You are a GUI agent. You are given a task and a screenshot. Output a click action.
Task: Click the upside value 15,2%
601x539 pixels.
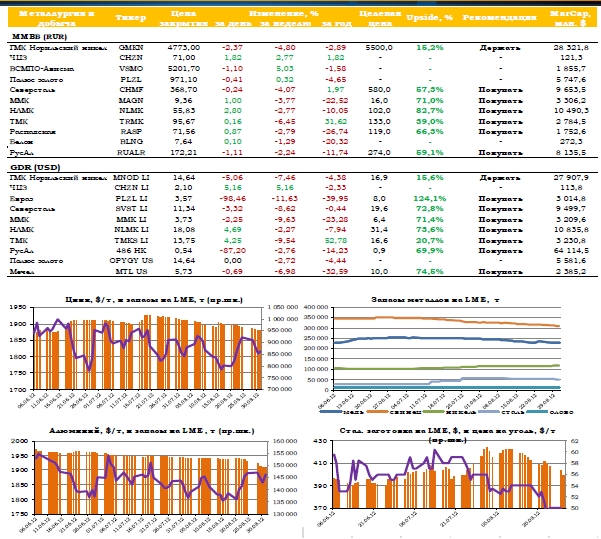430,48
